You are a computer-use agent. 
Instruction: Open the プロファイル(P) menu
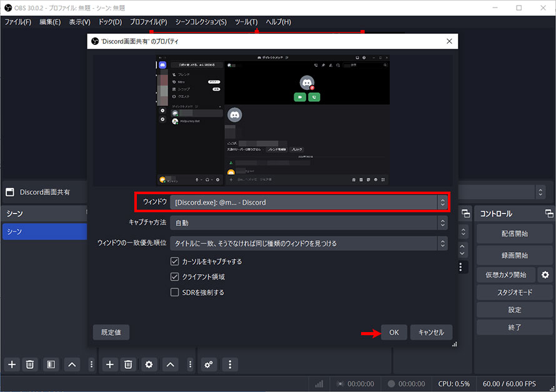pos(148,22)
